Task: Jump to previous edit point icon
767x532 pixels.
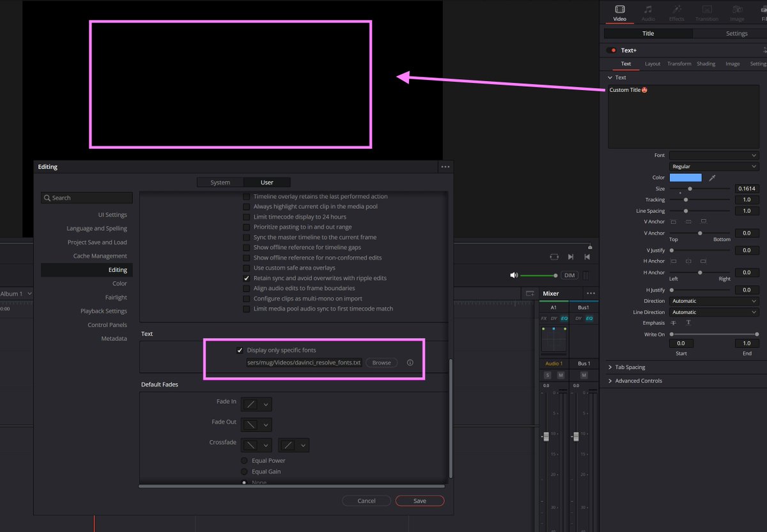Action: click(x=587, y=257)
